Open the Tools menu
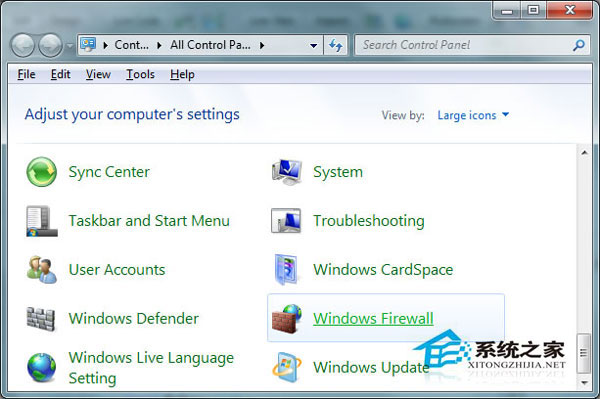The width and height of the screenshot is (600, 399). pyautogui.click(x=140, y=74)
